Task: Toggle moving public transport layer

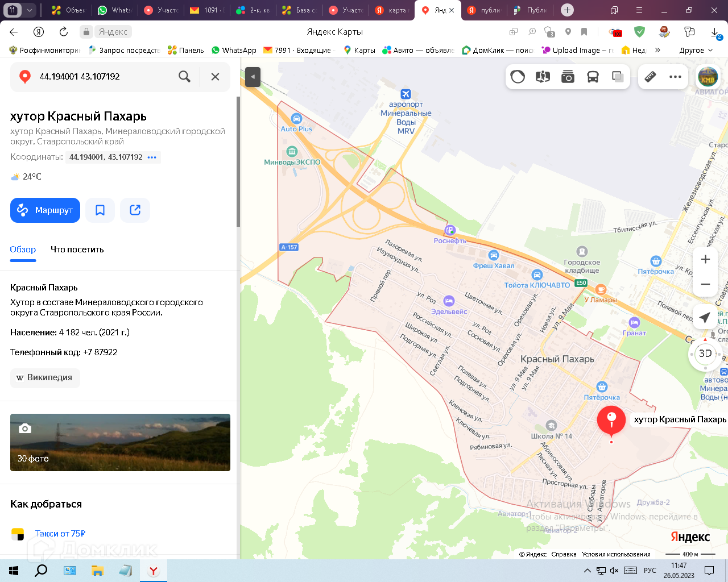Action: [593, 77]
